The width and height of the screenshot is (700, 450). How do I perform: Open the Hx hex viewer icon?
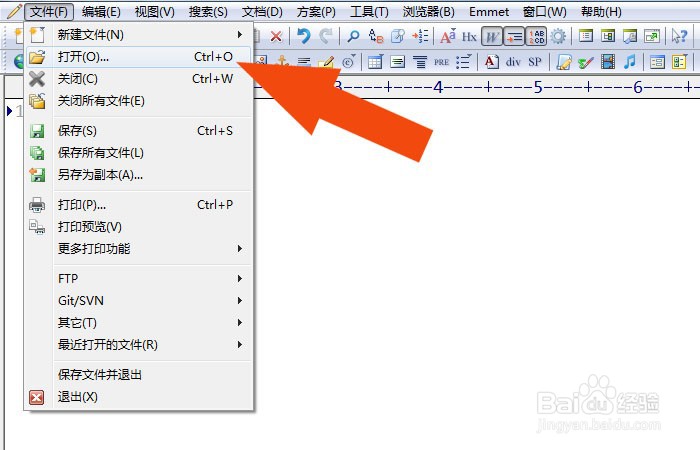pos(469,37)
